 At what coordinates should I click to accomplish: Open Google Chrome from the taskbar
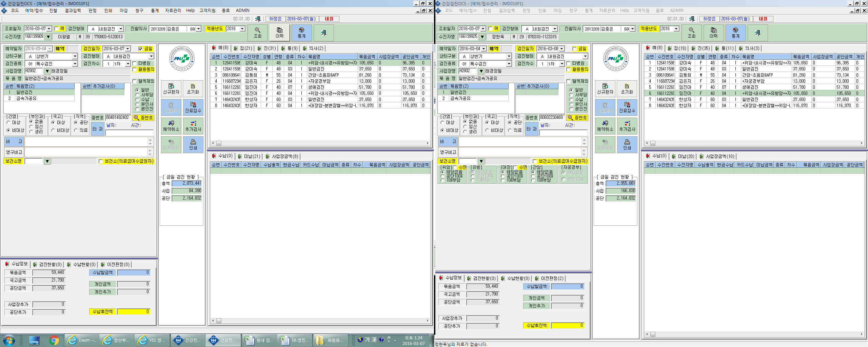tap(54, 340)
